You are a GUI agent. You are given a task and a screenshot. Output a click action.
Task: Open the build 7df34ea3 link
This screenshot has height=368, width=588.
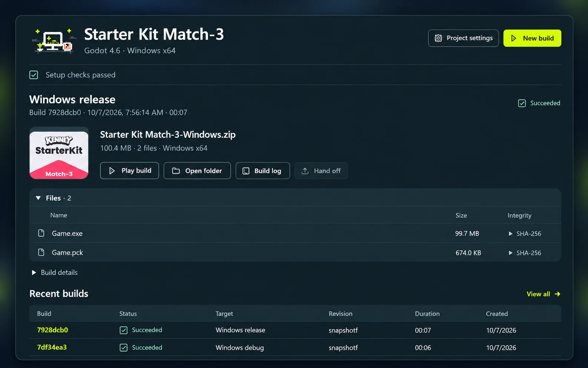point(52,347)
